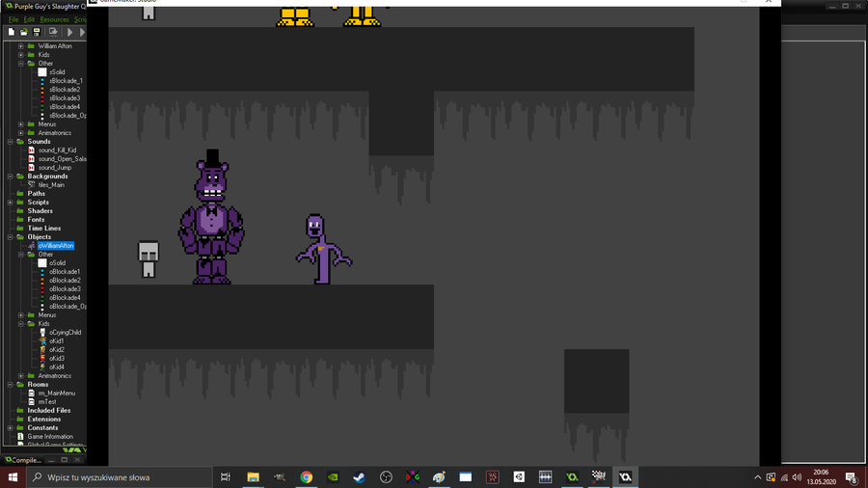Click the tiles_Main background icon
This screenshot has width=868, height=488.
click(x=32, y=185)
